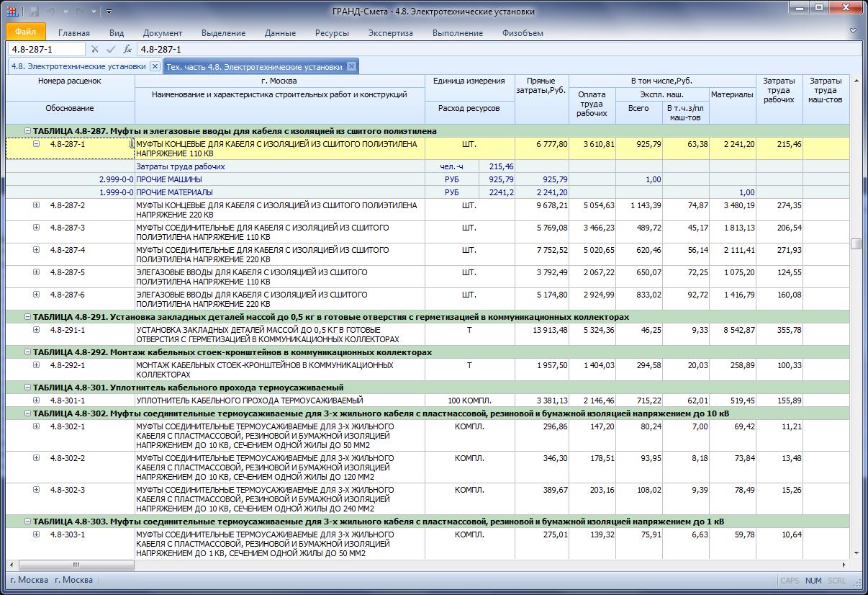Viewport: 868px width, 595px height.
Task: Click the paperclip icon in row 4.8-287-1
Action: (132, 145)
